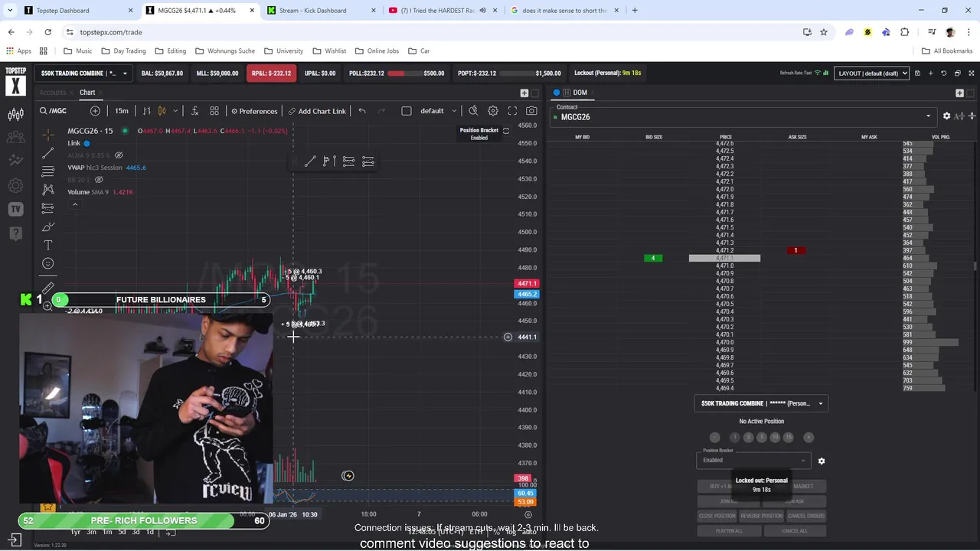Click the compare add symbol plus icon
Image resolution: width=980 pixels, height=551 pixels.
(95, 111)
